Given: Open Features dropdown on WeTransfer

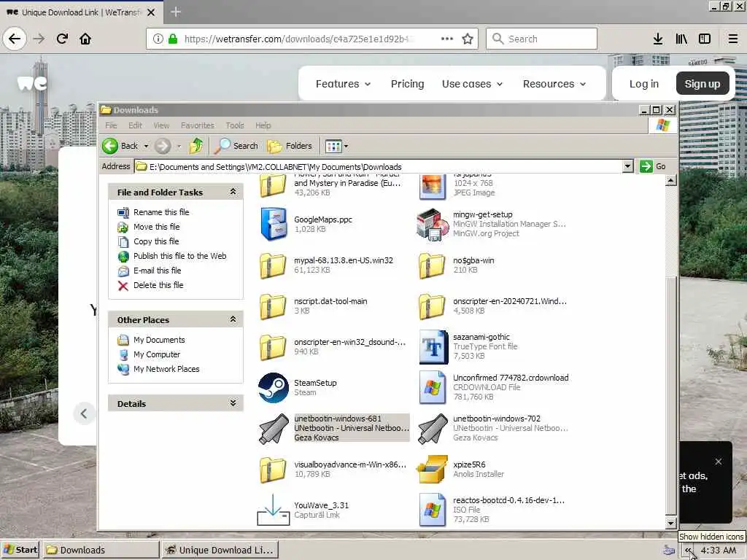Looking at the screenshot, I should (343, 84).
